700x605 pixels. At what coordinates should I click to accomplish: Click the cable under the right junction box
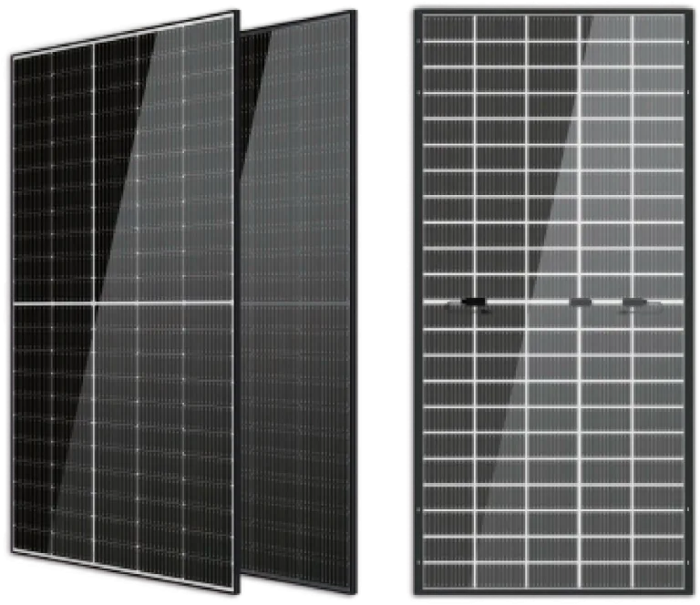click(622, 310)
